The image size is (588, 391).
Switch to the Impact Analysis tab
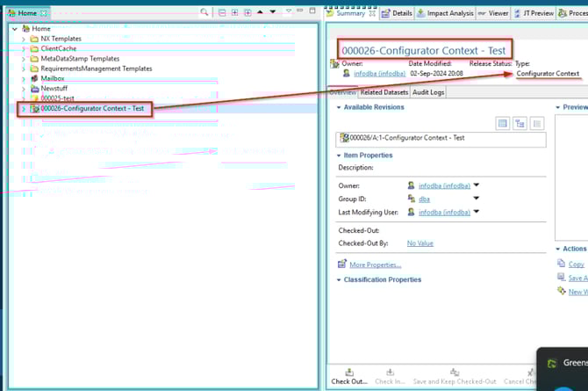pos(449,13)
